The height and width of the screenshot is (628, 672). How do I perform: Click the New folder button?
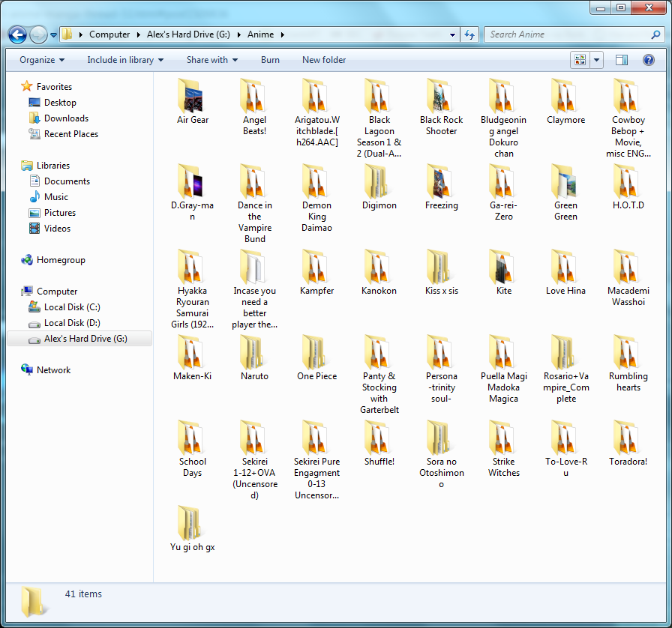pyautogui.click(x=324, y=60)
